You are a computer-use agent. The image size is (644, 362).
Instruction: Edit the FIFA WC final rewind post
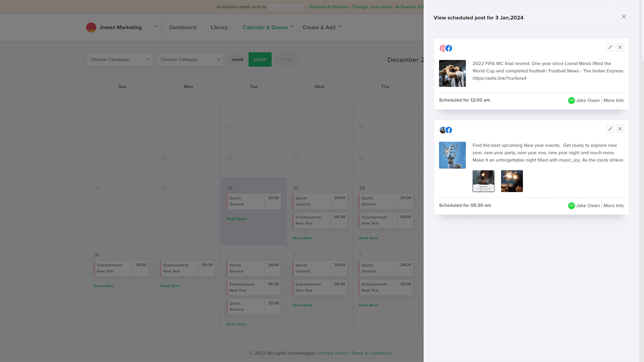(x=610, y=47)
